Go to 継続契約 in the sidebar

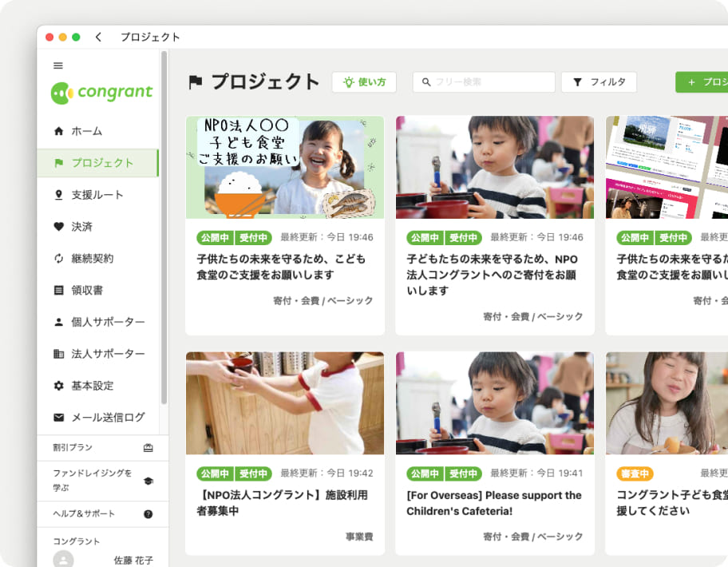(x=97, y=258)
